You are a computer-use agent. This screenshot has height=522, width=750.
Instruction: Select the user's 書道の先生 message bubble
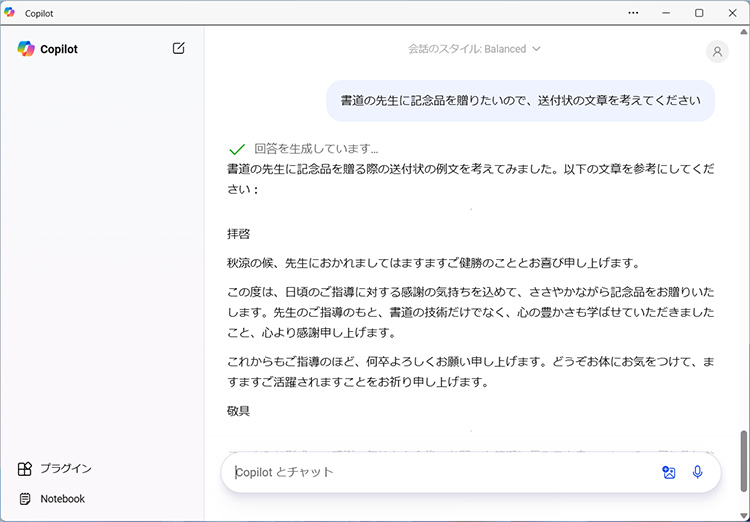click(520, 101)
